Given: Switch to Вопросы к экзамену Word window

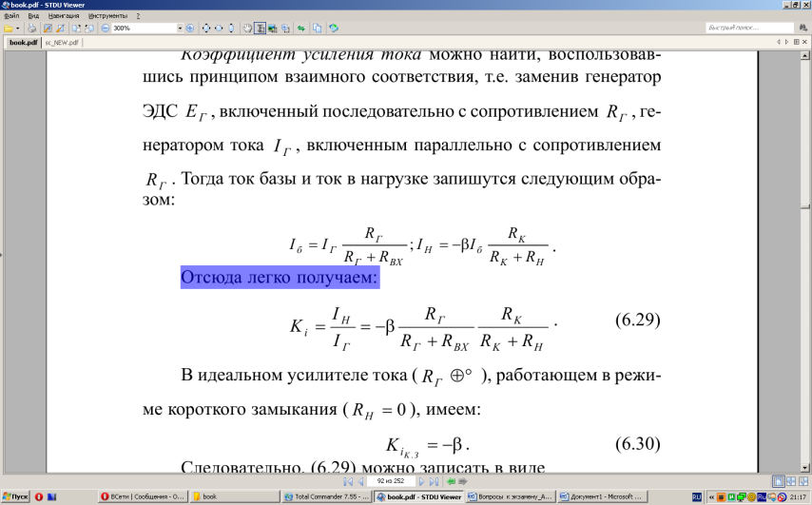Looking at the screenshot, I should click(511, 496).
